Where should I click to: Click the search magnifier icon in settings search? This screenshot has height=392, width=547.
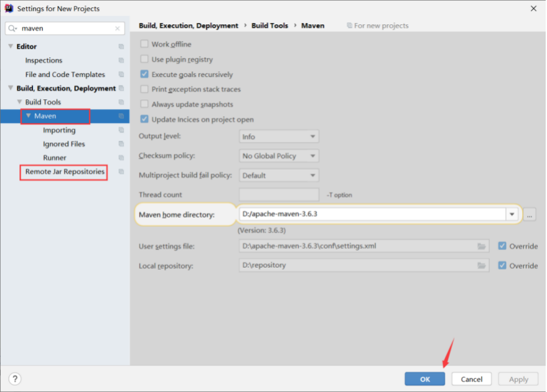point(12,28)
